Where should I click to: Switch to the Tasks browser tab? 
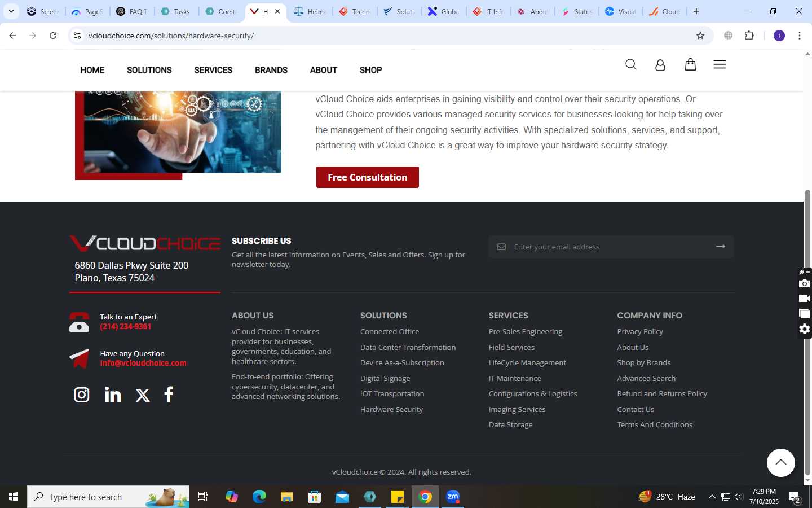click(176, 11)
